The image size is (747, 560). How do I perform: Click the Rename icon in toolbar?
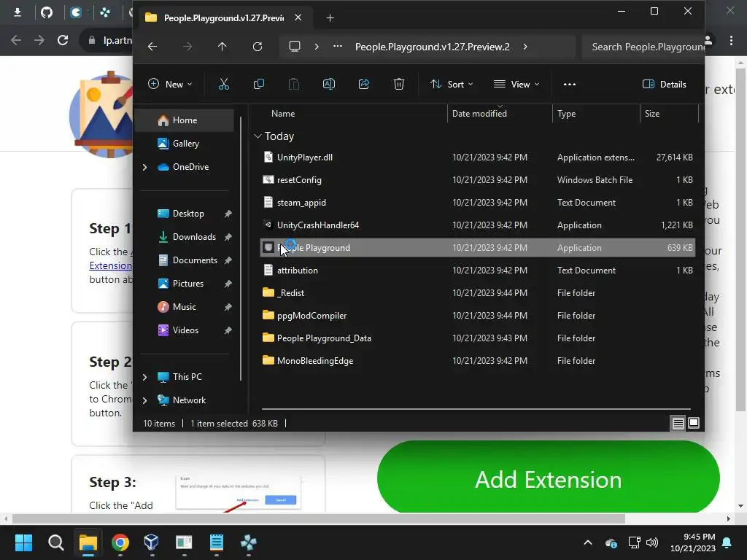pos(329,85)
